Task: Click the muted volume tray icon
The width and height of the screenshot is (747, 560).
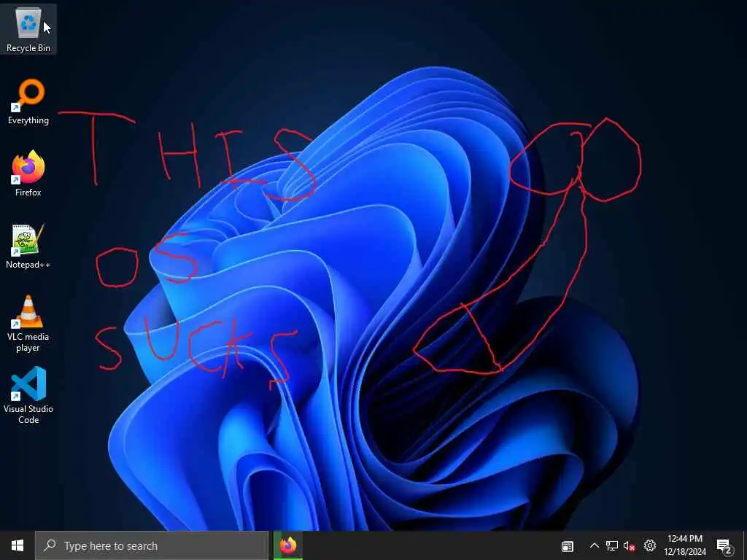Action: tap(630, 545)
